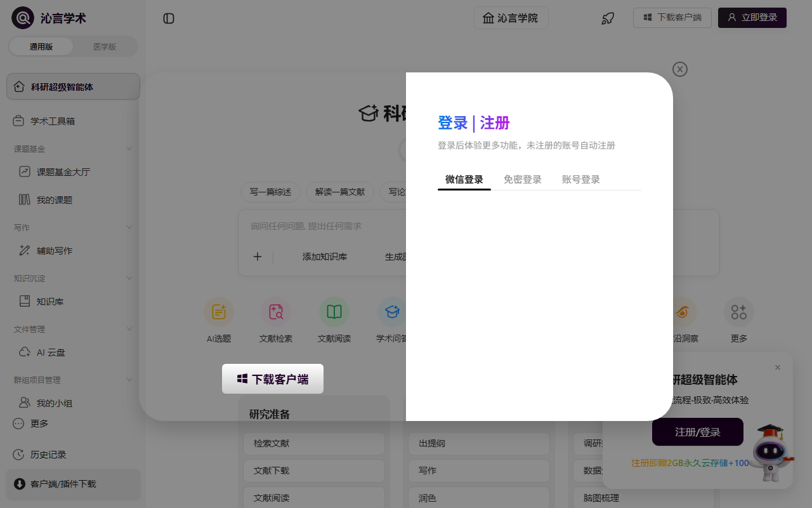
Task: Click the 立即登录 button
Action: [x=752, y=18]
